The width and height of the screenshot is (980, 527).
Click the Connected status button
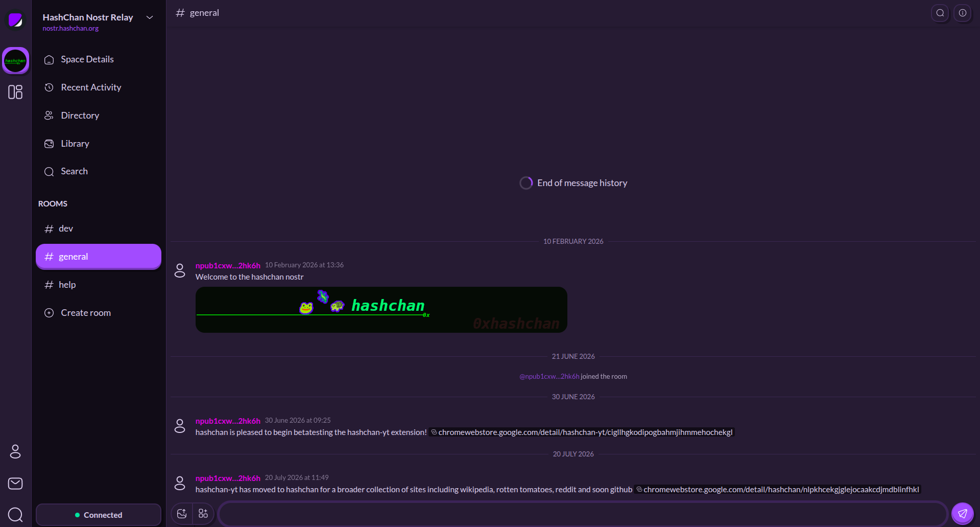coord(99,515)
